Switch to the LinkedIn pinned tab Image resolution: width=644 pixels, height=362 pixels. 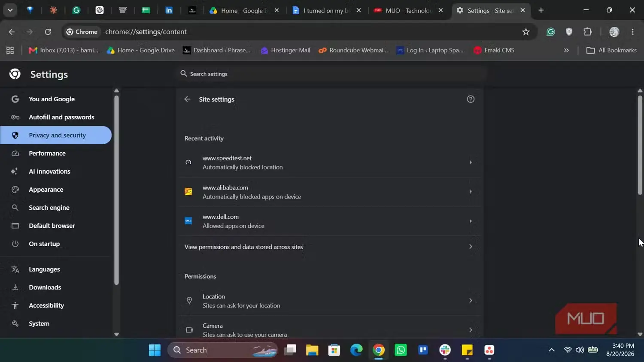click(x=169, y=10)
